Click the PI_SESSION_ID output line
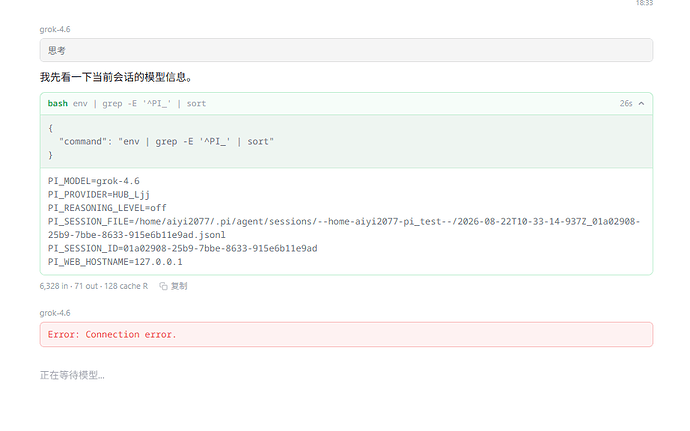 (183, 248)
